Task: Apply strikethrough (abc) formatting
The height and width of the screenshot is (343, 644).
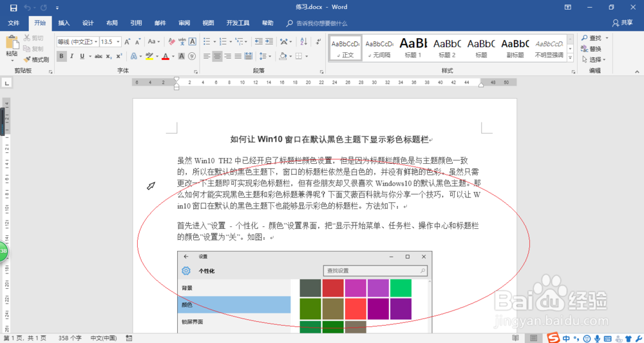Action: click(99, 56)
